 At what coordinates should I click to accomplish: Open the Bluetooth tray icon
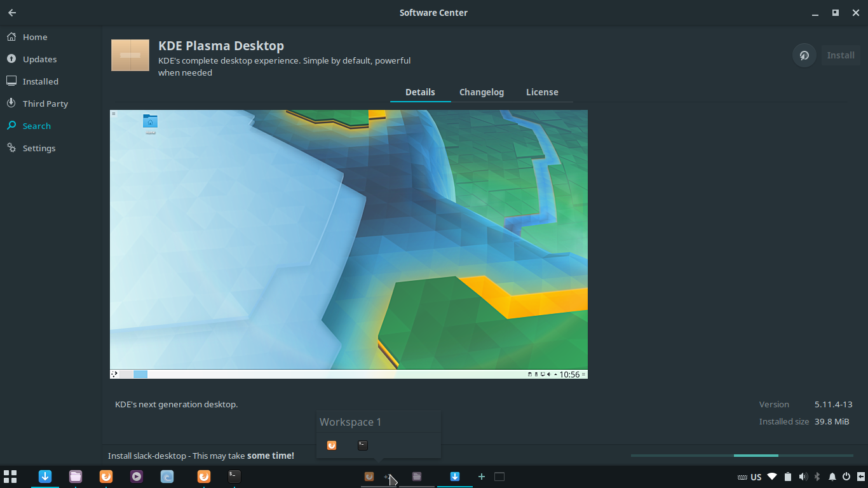pos(818,477)
